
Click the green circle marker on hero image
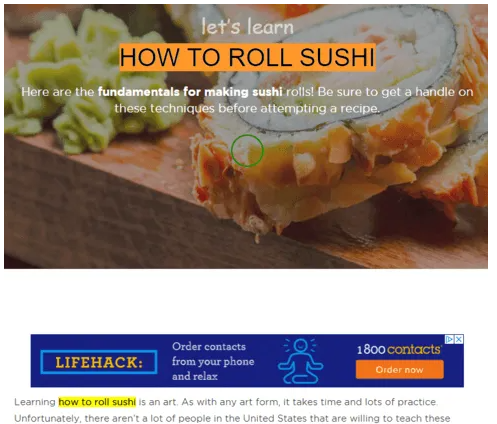pos(247,151)
